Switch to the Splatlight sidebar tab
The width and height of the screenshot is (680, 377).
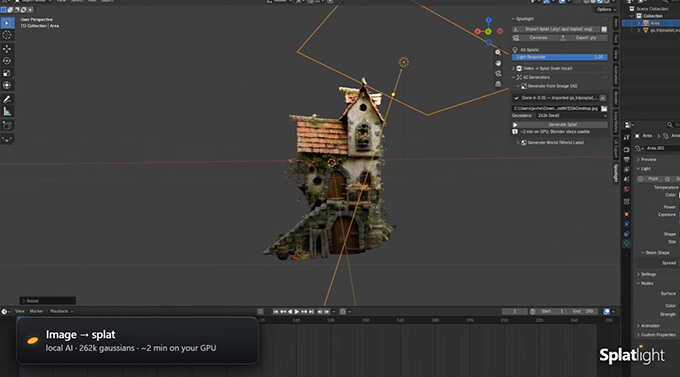(616, 173)
